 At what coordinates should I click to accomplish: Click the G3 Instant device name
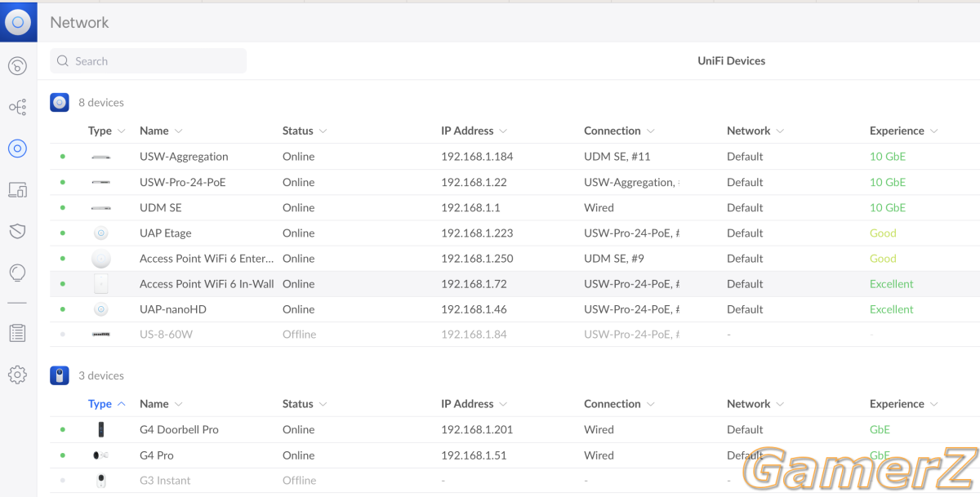click(x=165, y=481)
